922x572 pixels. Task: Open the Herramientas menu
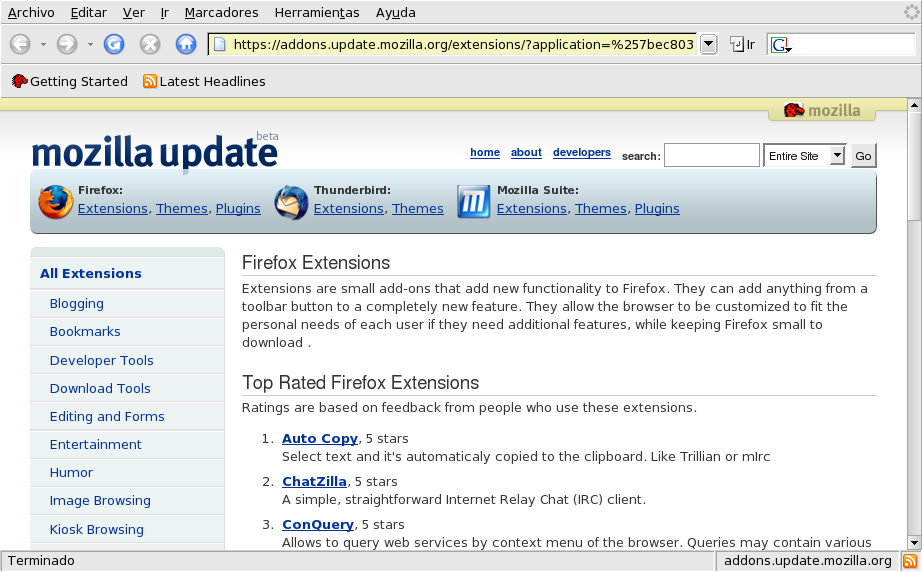click(x=317, y=12)
